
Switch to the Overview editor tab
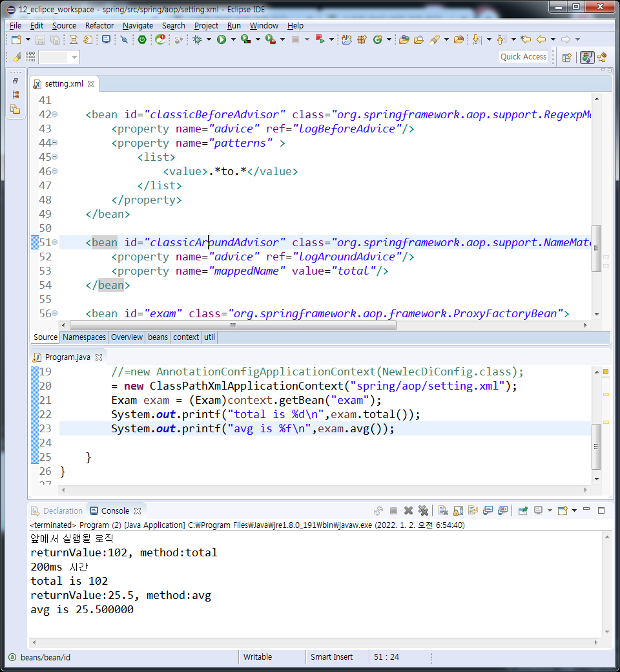pyautogui.click(x=127, y=337)
